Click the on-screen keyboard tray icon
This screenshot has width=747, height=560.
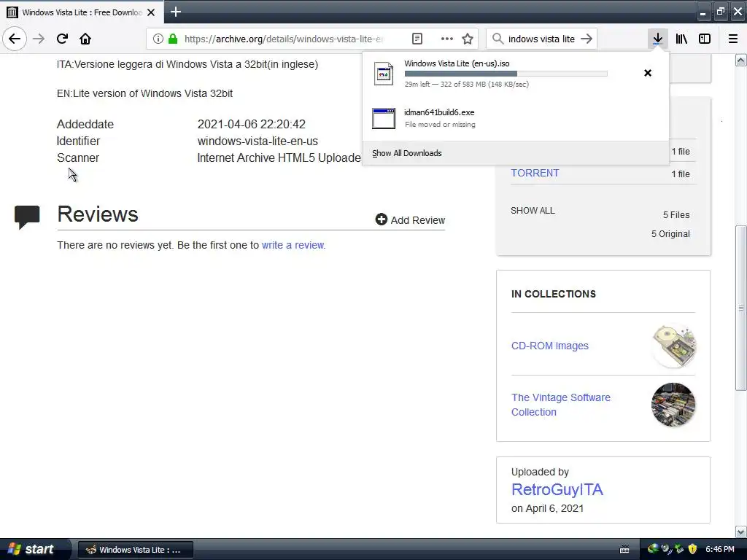tap(624, 550)
